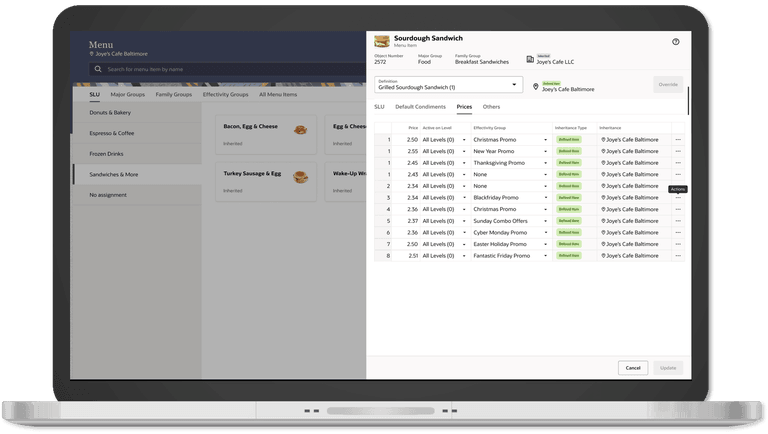The image size is (768, 434).
Task: Open the Family Groups tab
Action: (x=173, y=94)
